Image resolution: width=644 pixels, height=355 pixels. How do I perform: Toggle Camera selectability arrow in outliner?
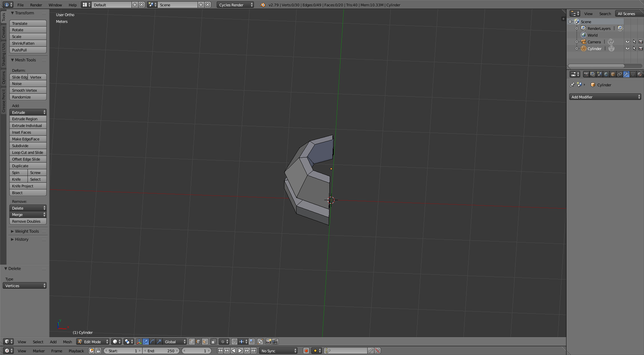[x=634, y=42]
